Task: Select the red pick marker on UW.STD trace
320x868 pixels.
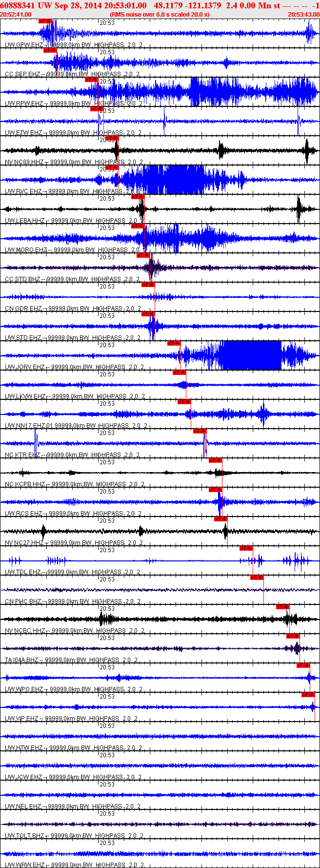Action: point(148,314)
